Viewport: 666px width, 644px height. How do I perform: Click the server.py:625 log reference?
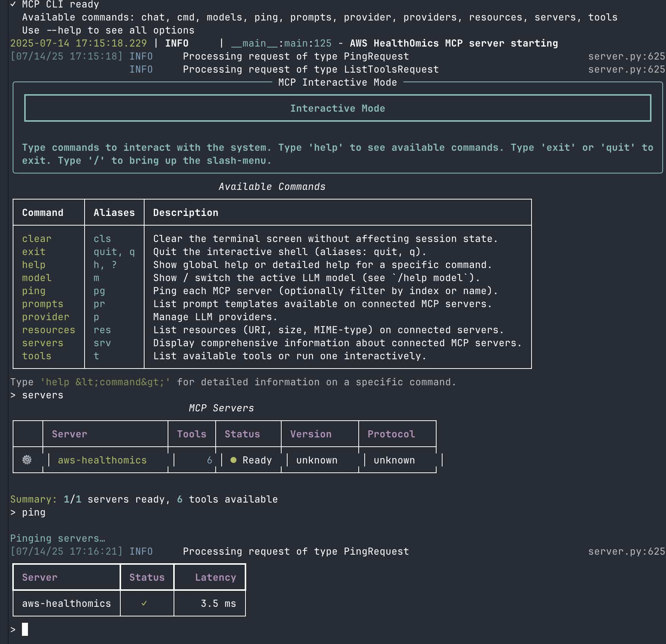(x=627, y=56)
